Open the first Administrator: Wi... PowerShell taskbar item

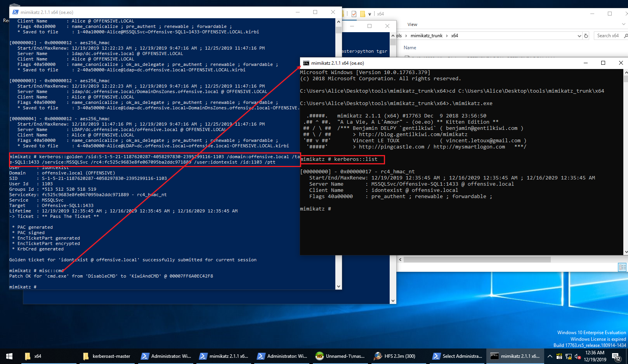pos(166,356)
